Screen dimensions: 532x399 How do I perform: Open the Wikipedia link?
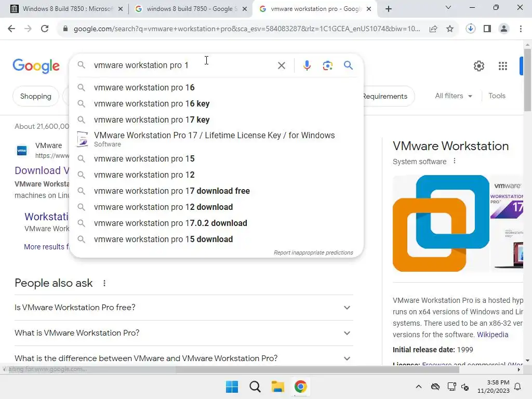tap(493, 335)
